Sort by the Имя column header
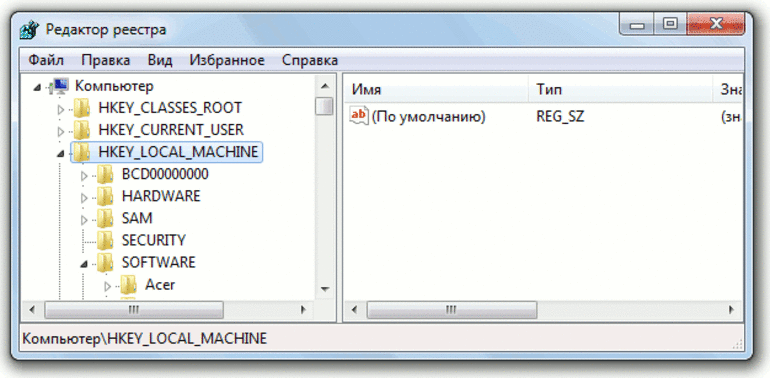 coord(436,89)
